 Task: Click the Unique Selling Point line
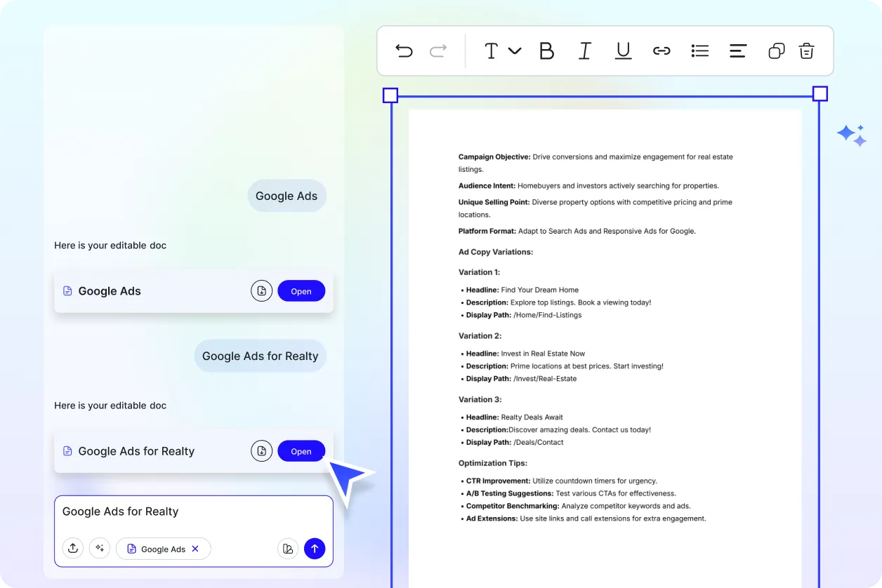click(595, 208)
